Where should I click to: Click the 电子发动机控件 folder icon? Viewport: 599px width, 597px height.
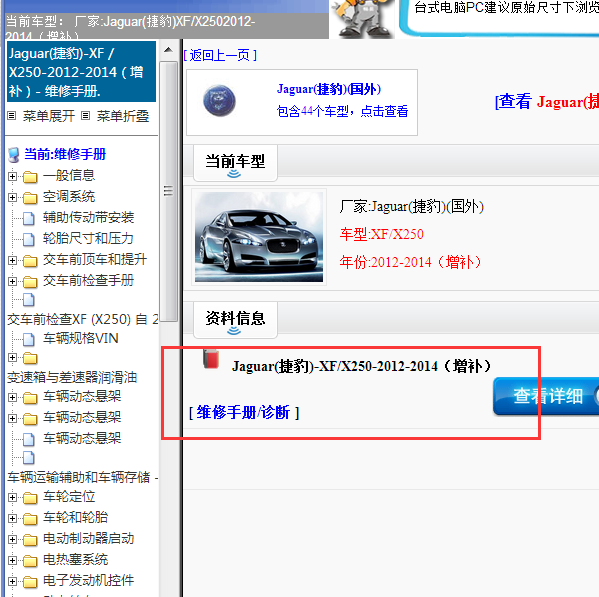(x=30, y=582)
